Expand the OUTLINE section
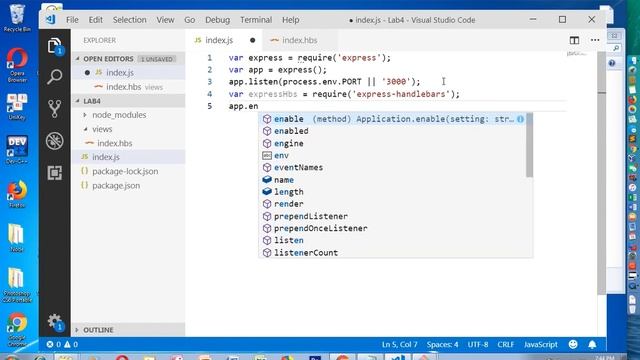The image size is (640, 360). [128, 329]
